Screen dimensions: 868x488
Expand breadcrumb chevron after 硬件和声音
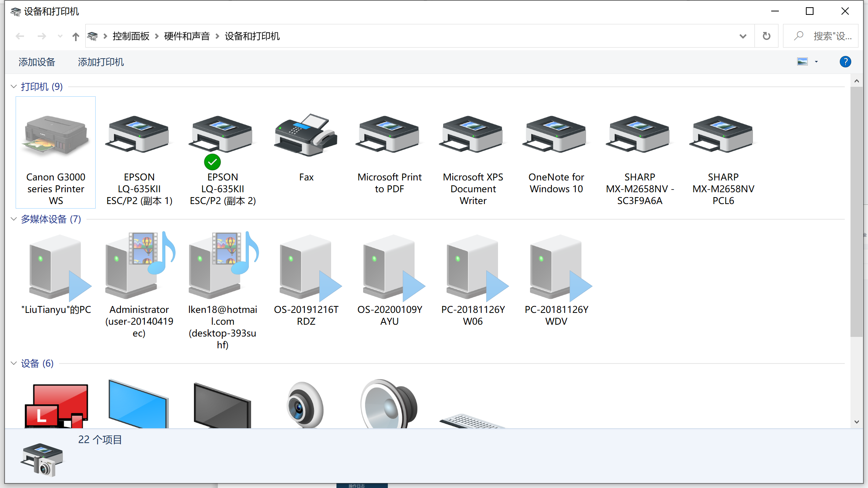click(x=217, y=36)
